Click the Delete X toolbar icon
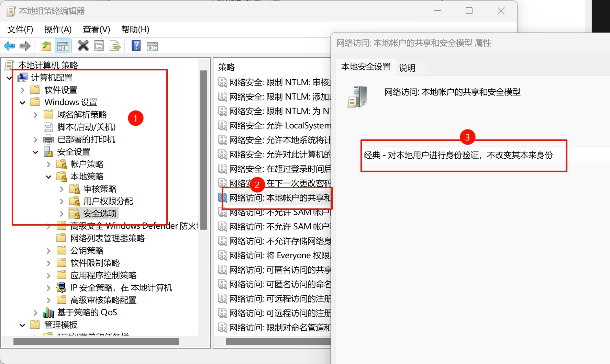610x364 pixels. click(x=83, y=46)
